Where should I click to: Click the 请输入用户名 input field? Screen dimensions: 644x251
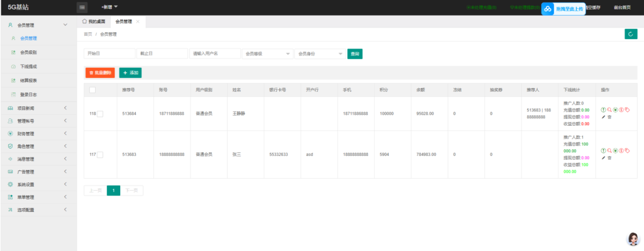(215, 54)
